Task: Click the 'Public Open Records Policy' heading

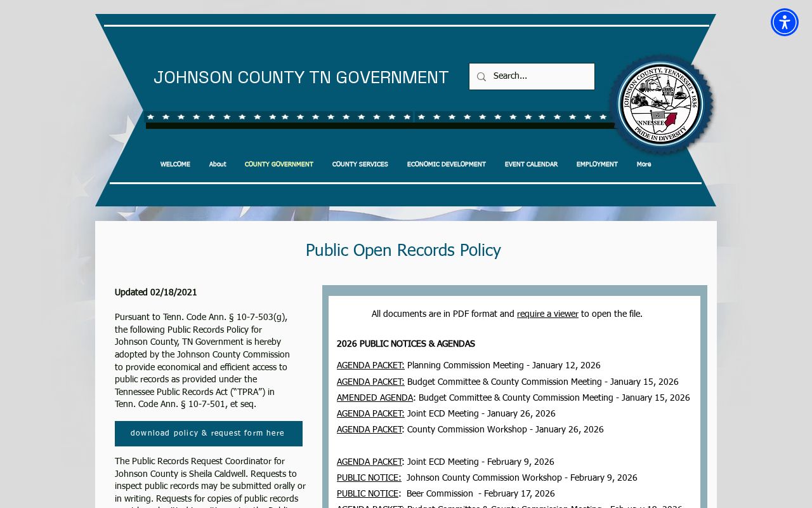Action: [403, 251]
